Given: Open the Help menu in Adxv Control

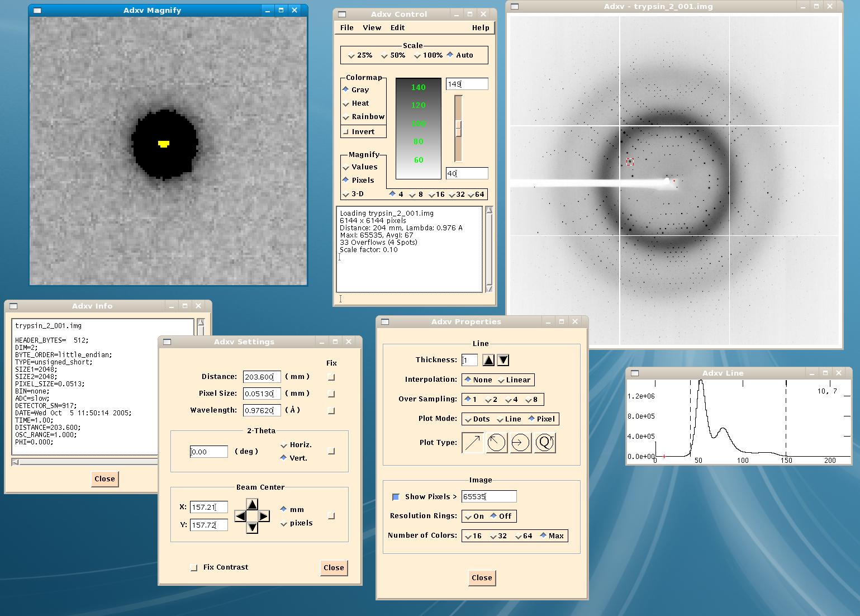Looking at the screenshot, I should (x=481, y=27).
